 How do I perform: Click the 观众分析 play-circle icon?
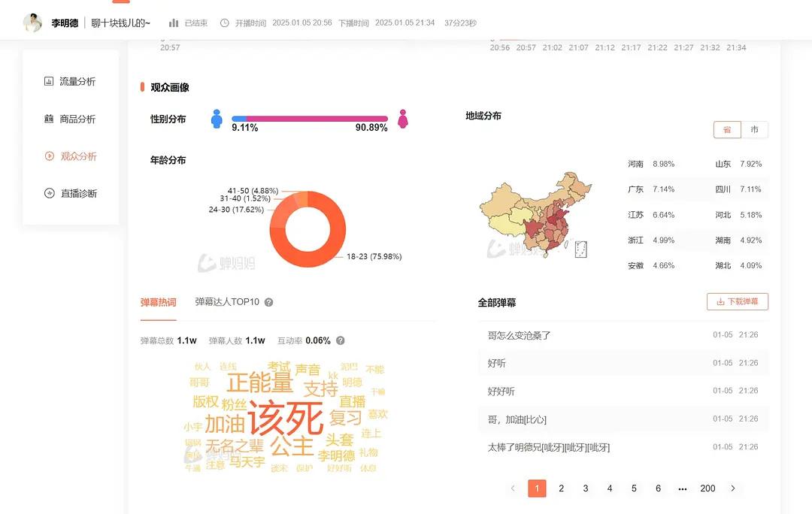click(49, 156)
